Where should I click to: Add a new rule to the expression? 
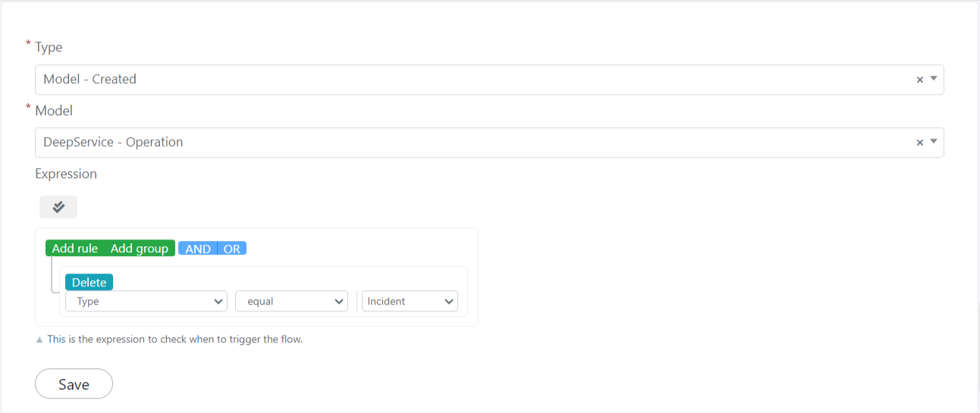(75, 249)
